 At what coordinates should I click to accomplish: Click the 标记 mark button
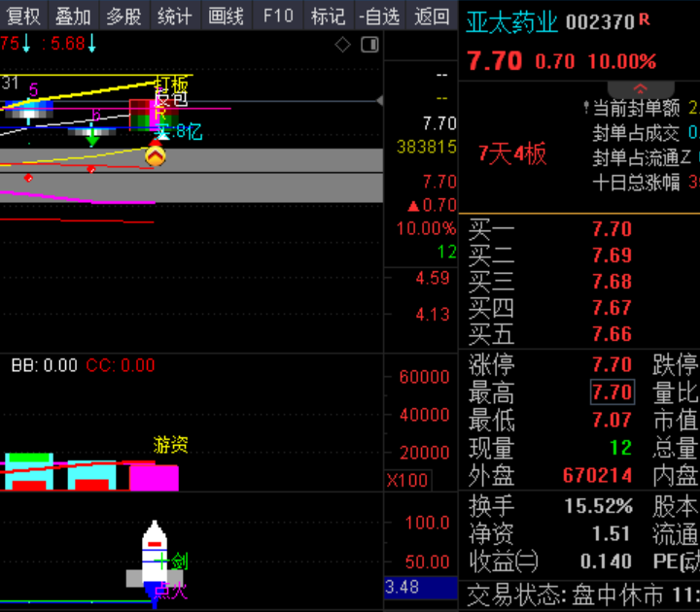[329, 17]
